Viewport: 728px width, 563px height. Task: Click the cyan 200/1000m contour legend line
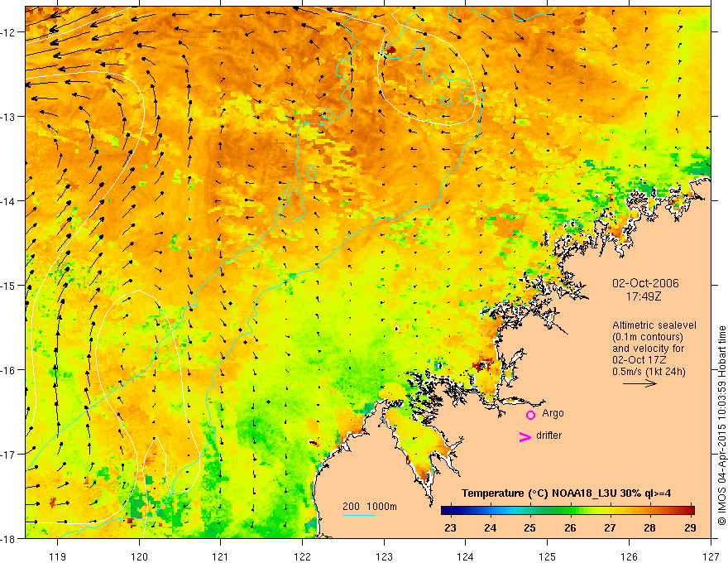pyautogui.click(x=359, y=515)
